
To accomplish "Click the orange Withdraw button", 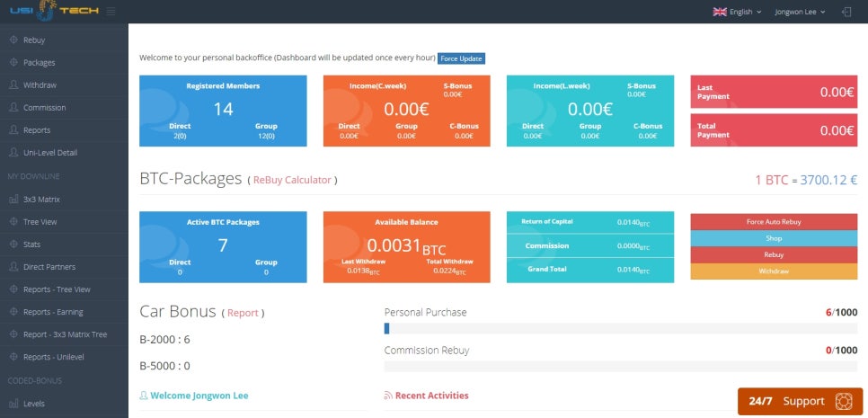I will click(774, 271).
